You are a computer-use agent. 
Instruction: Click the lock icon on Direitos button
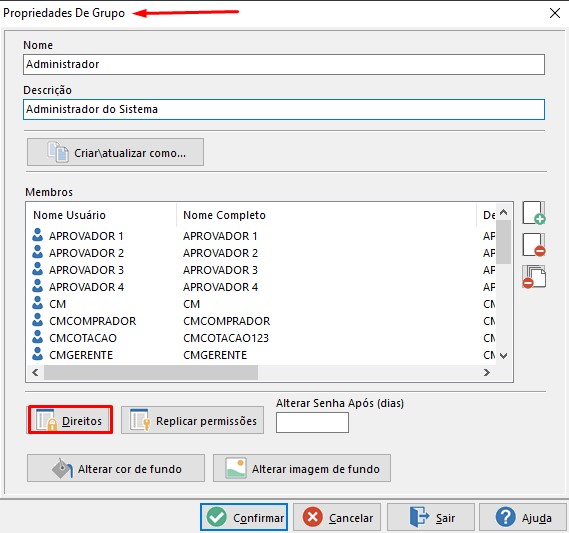[52, 424]
